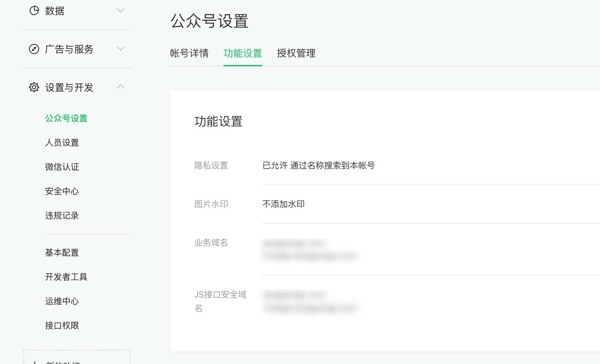Viewport: 600px width, 364px height.
Task: Open 运维中心 in sidebar
Action: point(62,301)
